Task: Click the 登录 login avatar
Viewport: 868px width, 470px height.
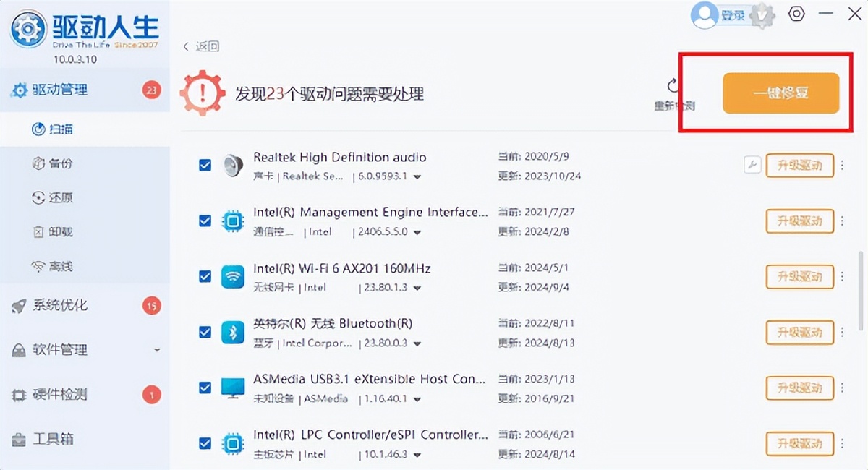Action: tap(705, 15)
